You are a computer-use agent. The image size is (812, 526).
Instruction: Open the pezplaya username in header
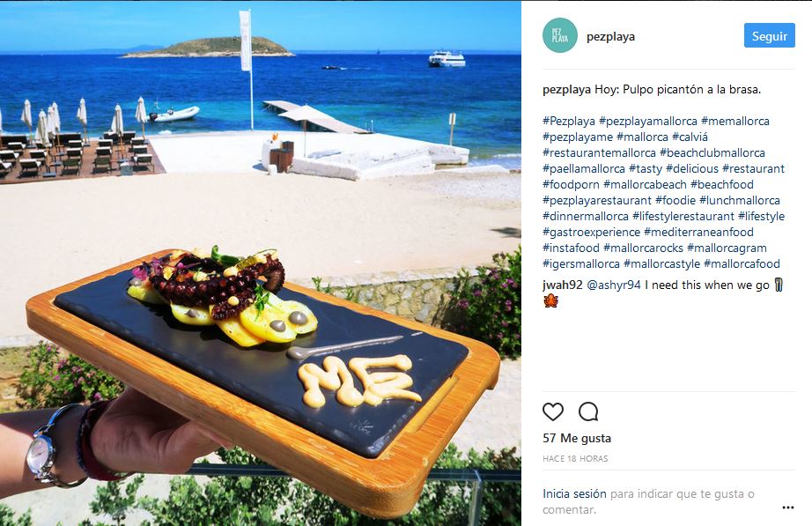[x=610, y=36]
